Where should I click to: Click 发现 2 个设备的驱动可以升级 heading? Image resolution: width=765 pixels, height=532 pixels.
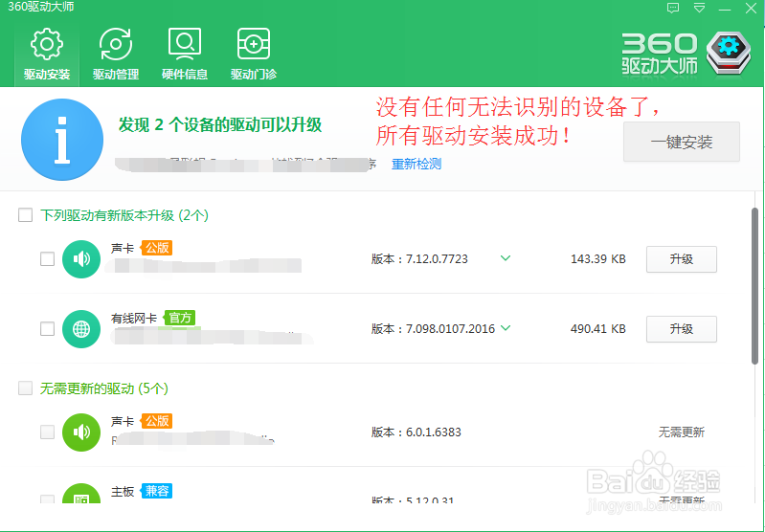(x=220, y=124)
